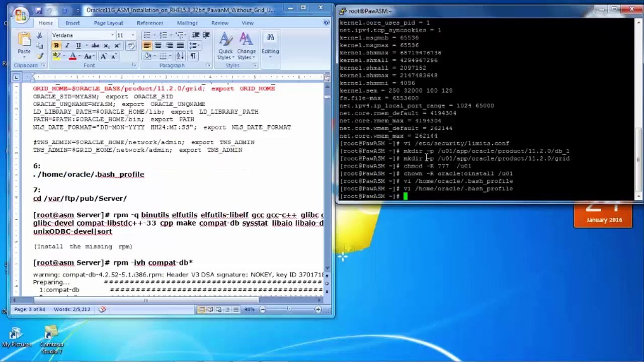Open the Multilevel List dropdown

tap(187, 35)
